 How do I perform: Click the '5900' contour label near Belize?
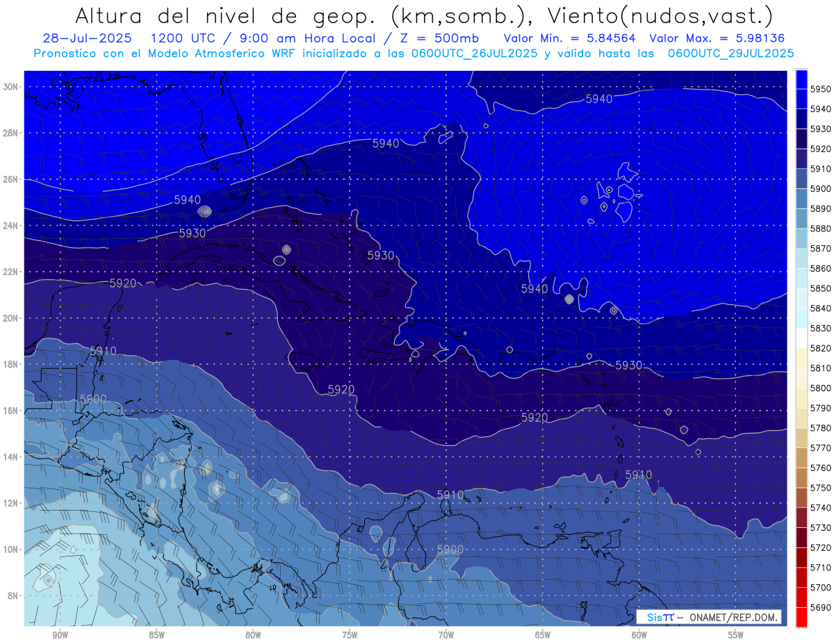point(93,399)
